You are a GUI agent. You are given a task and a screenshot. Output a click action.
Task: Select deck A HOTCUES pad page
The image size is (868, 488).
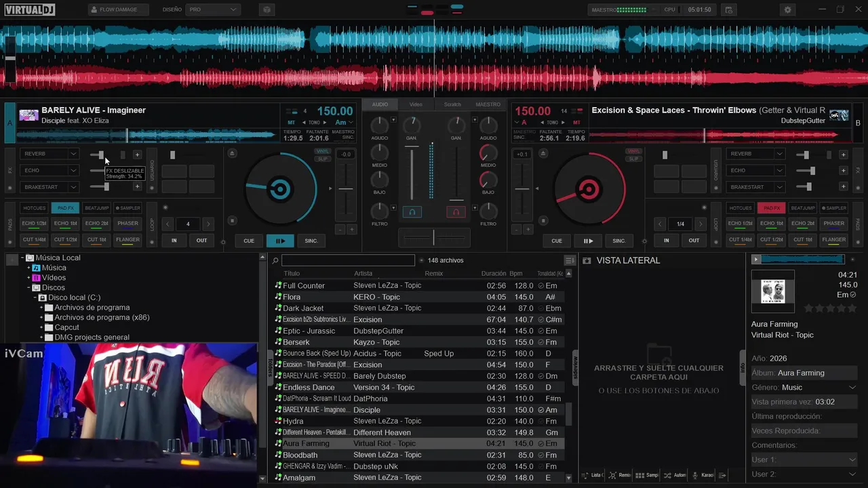(x=34, y=208)
